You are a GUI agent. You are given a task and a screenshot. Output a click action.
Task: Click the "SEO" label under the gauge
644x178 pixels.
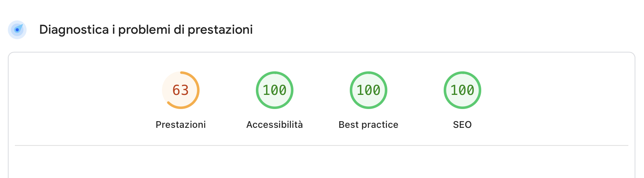click(x=462, y=125)
